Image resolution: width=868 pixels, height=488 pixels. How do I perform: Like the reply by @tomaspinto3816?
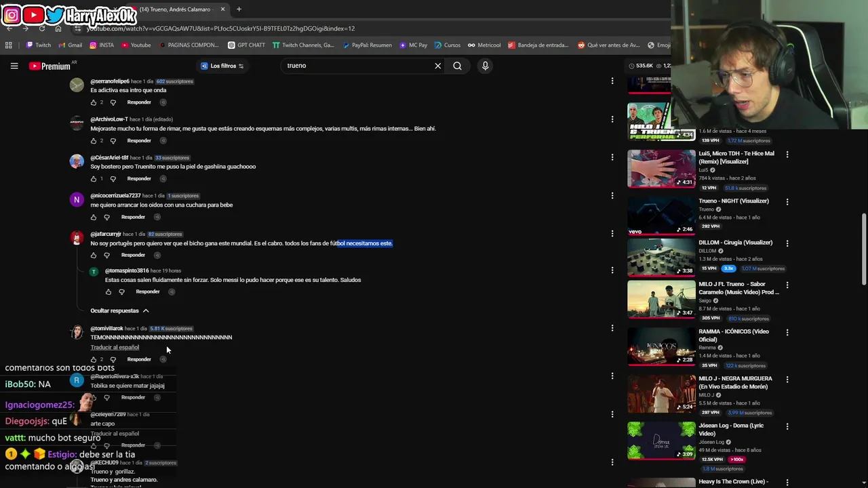108,292
